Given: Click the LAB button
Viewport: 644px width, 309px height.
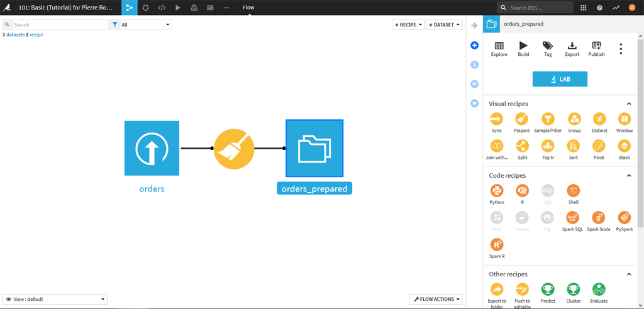Looking at the screenshot, I should click(560, 79).
